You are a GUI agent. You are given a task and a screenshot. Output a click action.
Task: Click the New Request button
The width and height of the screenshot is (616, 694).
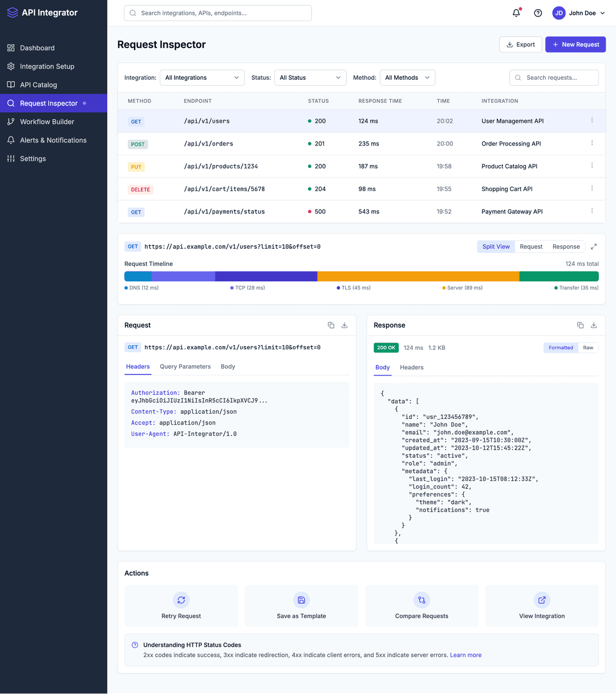(x=576, y=44)
